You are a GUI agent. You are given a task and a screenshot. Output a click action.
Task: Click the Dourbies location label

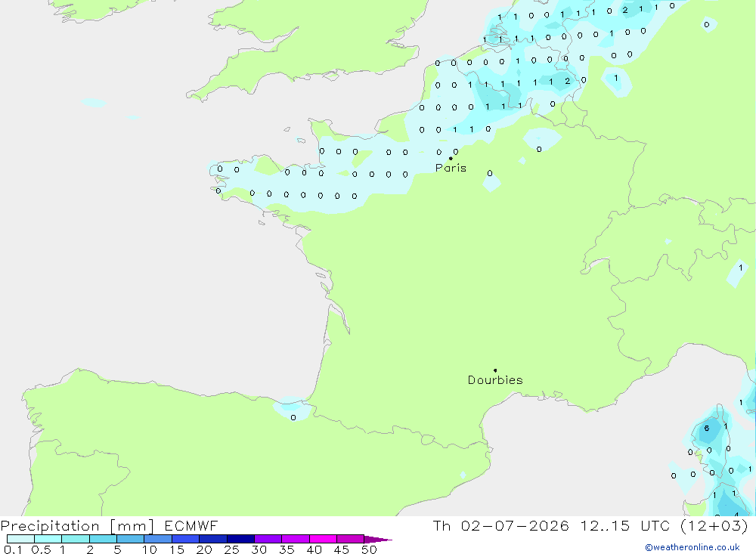495,380
